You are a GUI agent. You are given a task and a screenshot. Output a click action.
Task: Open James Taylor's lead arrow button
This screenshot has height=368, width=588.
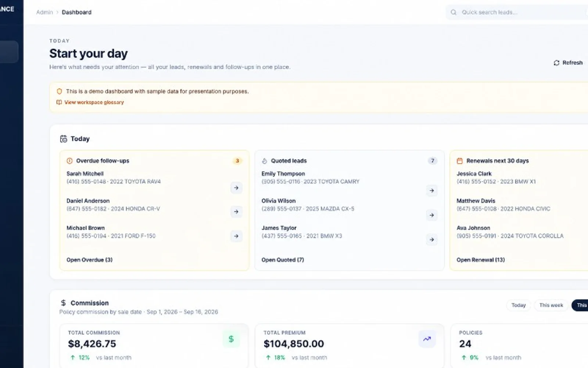(432, 240)
